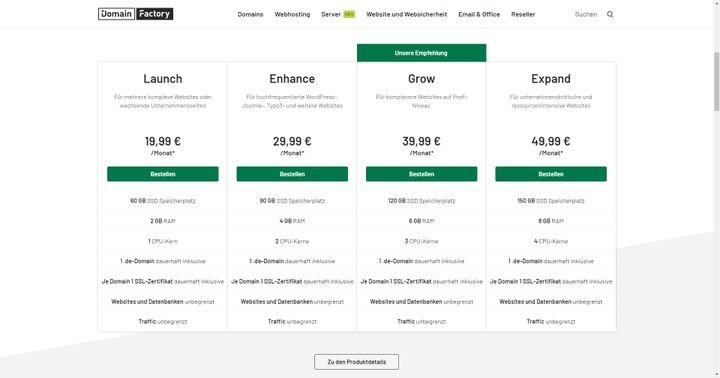
Task: Click Launch plan description text
Action: (163, 101)
